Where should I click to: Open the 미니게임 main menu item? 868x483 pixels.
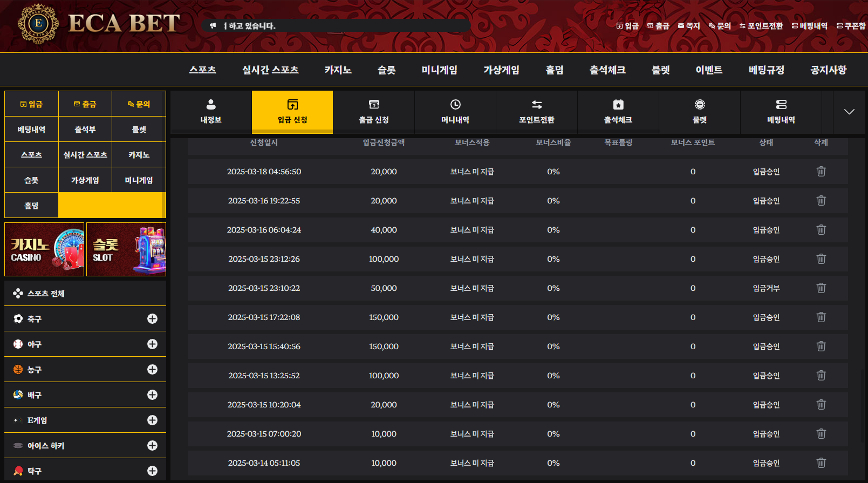(x=439, y=70)
